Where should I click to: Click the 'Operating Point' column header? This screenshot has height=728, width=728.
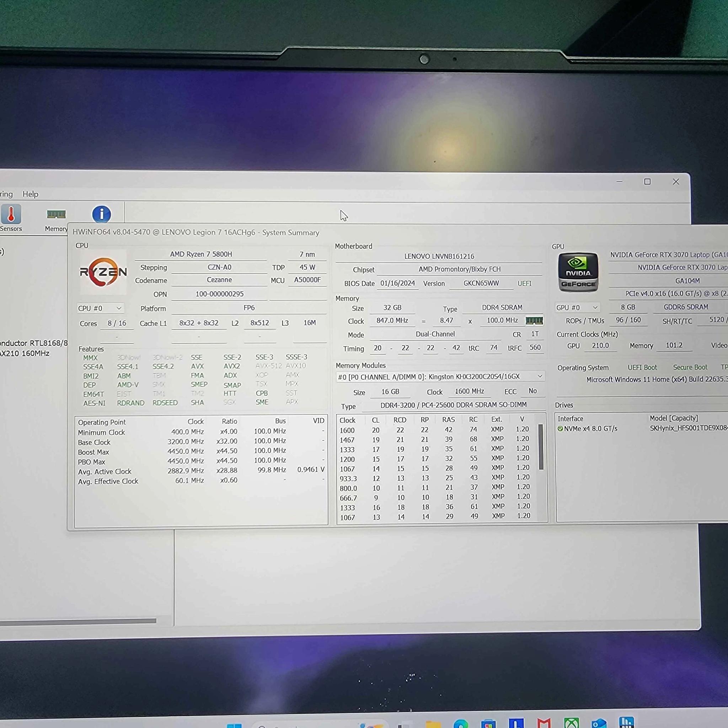[102, 422]
